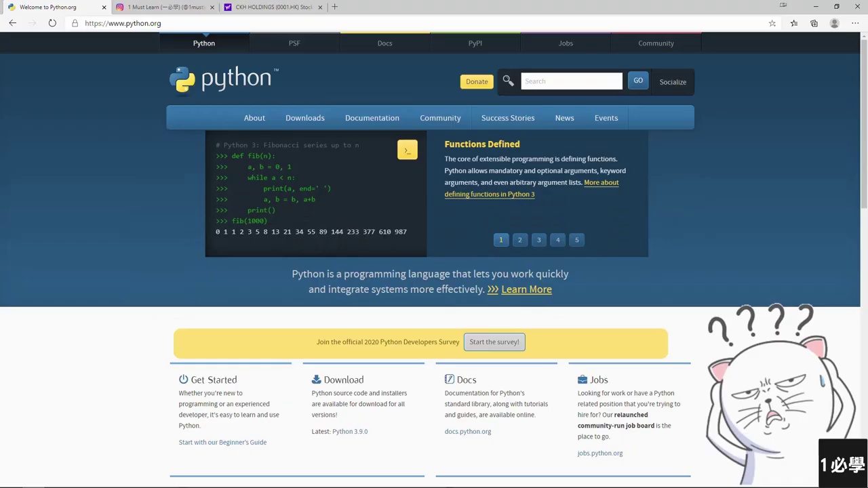868x488 pixels.
Task: Switch to slide 4 in the carousel
Action: [558, 240]
